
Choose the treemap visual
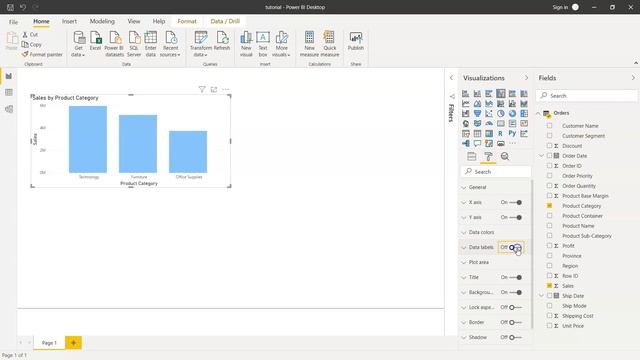click(524, 113)
